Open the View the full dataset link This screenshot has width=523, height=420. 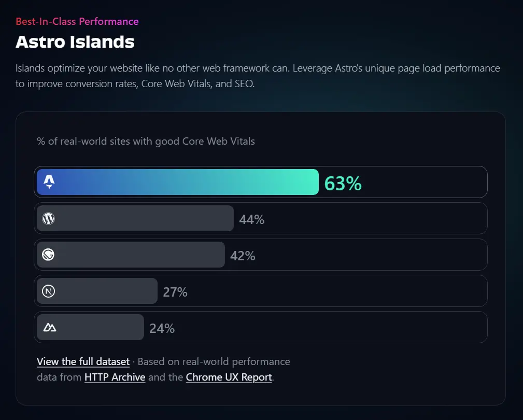(83, 361)
